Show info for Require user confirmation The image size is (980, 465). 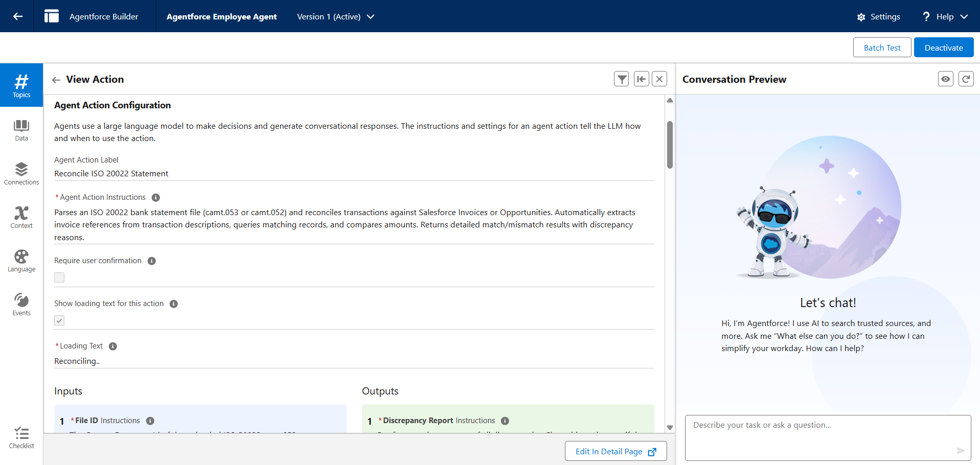[x=152, y=261]
